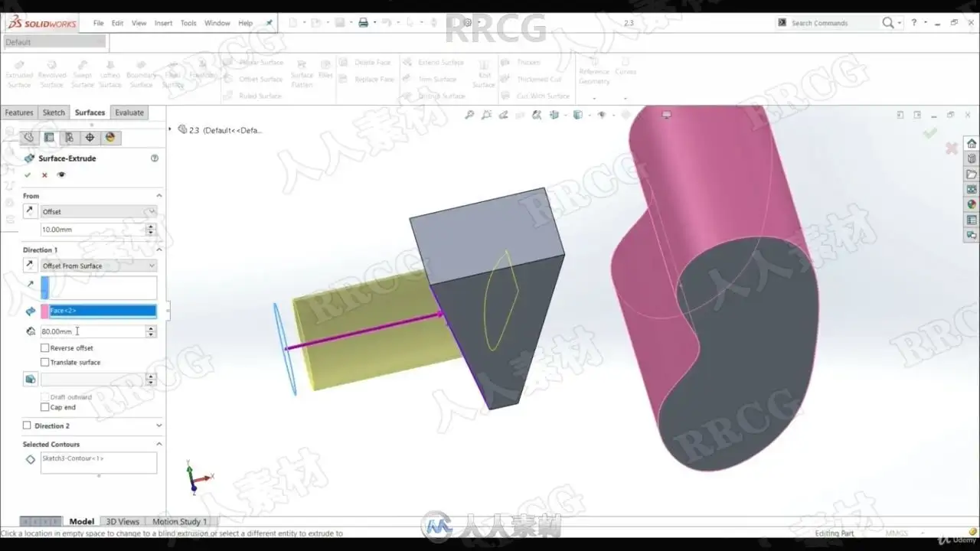
Task: Open View Palette icon in task pane
Action: [972, 190]
